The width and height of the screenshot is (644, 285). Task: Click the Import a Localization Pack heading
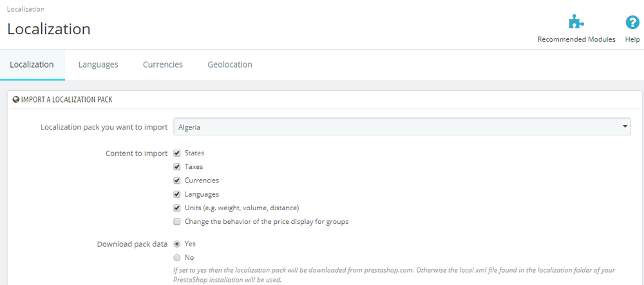coord(67,99)
